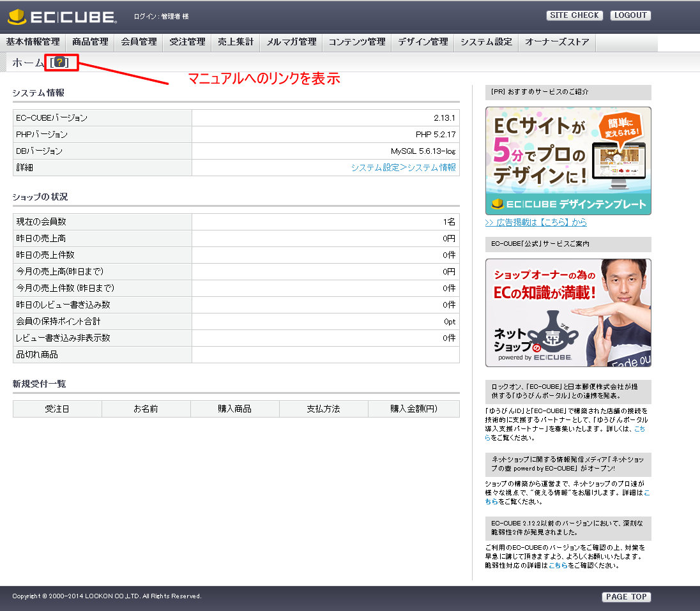Viewport: 700px width, 611px height.
Task: Select the 0pt point total value
Action: click(450, 321)
